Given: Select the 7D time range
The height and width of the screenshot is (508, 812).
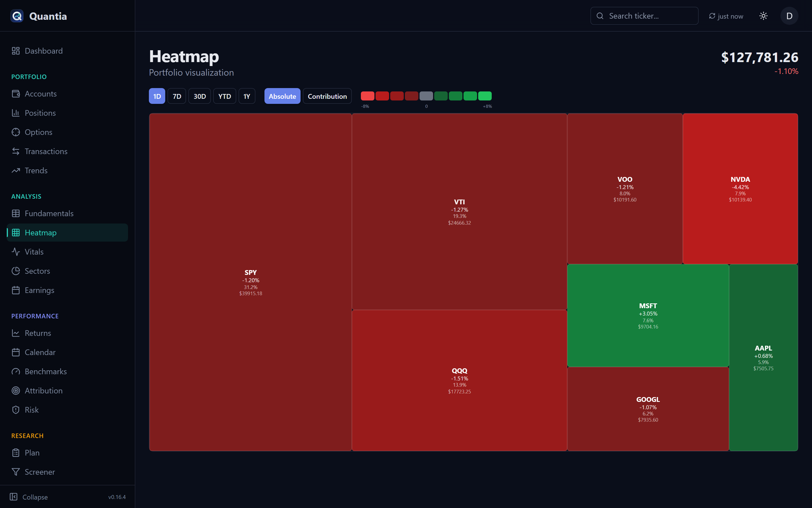Looking at the screenshot, I should tap(177, 96).
